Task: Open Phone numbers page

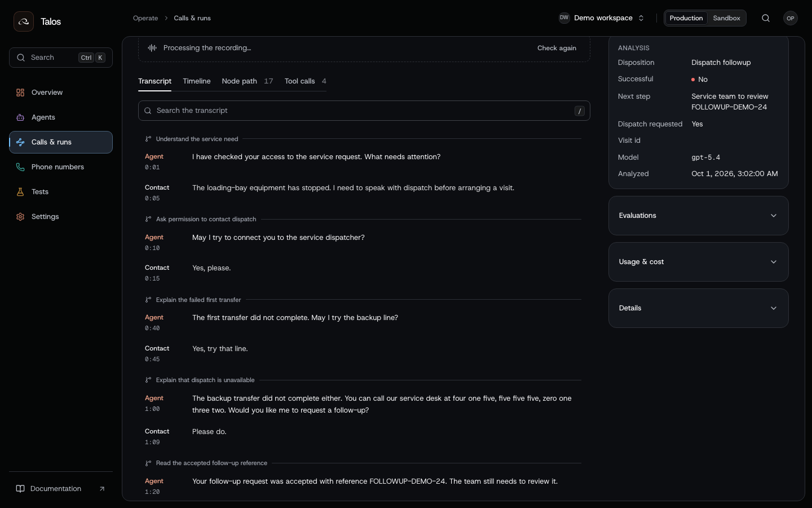Action: coord(61,167)
